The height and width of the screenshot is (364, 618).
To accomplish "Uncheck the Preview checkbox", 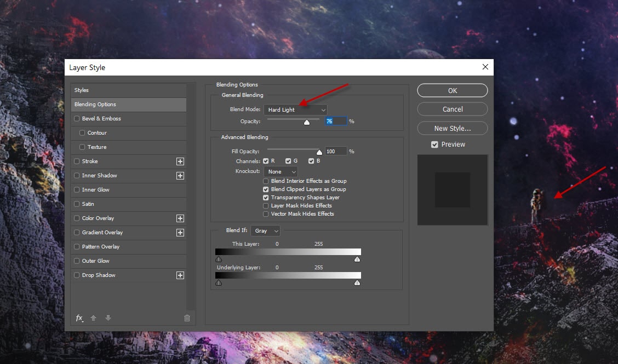I will coord(434,145).
